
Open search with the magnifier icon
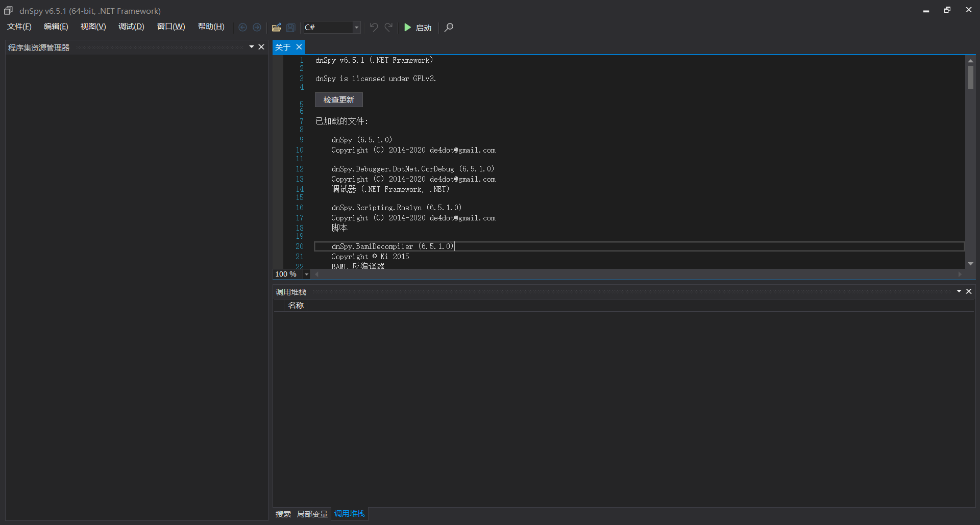tap(449, 28)
